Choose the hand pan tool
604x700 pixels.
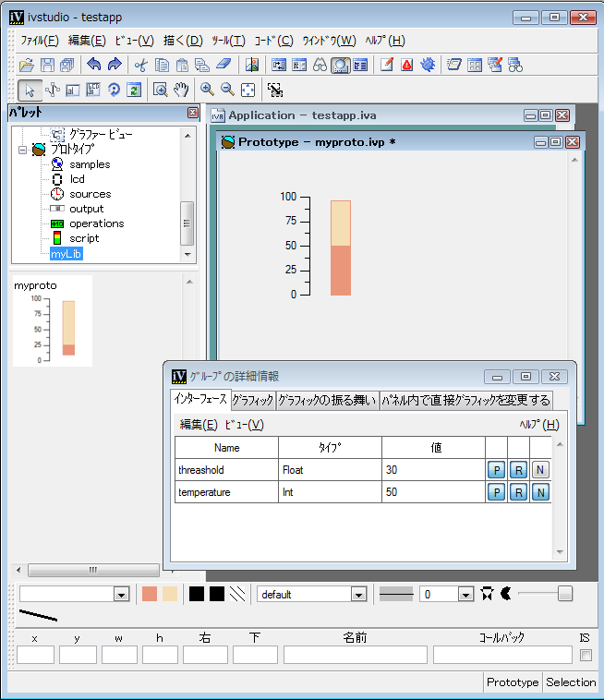(x=181, y=90)
